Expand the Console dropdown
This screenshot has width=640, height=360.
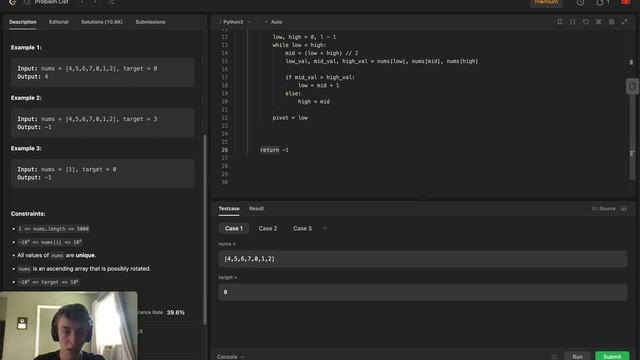[x=230, y=357]
